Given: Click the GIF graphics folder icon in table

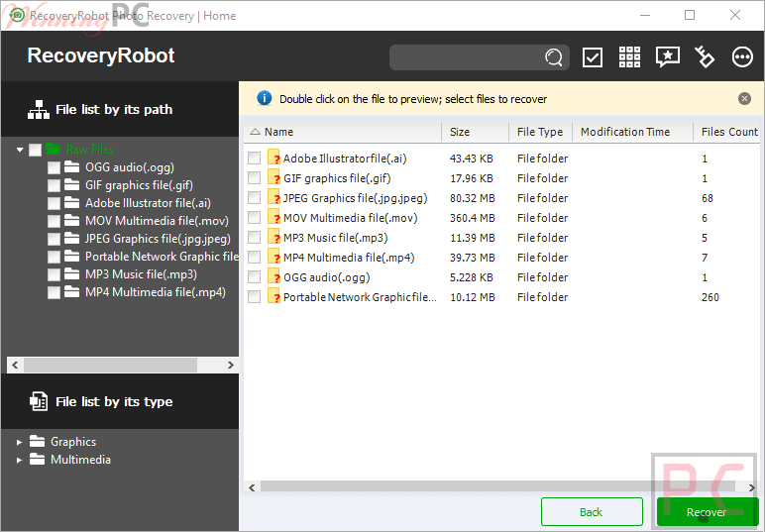Looking at the screenshot, I should 273,177.
